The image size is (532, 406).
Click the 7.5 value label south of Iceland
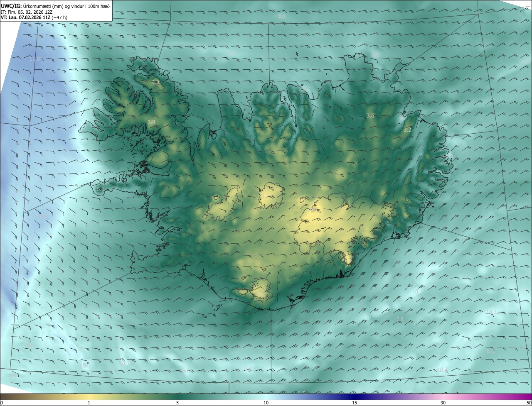[400, 319]
